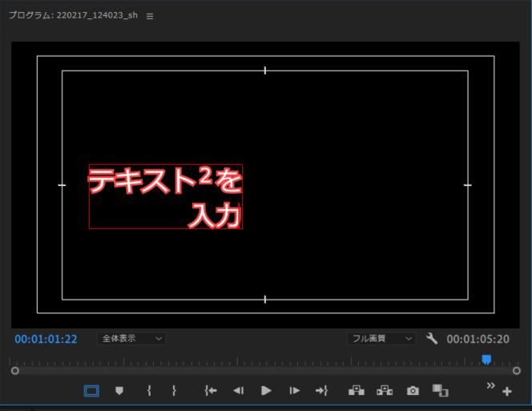Click the Mark Out bracket icon
The width and height of the screenshot is (532, 411).
(x=174, y=390)
